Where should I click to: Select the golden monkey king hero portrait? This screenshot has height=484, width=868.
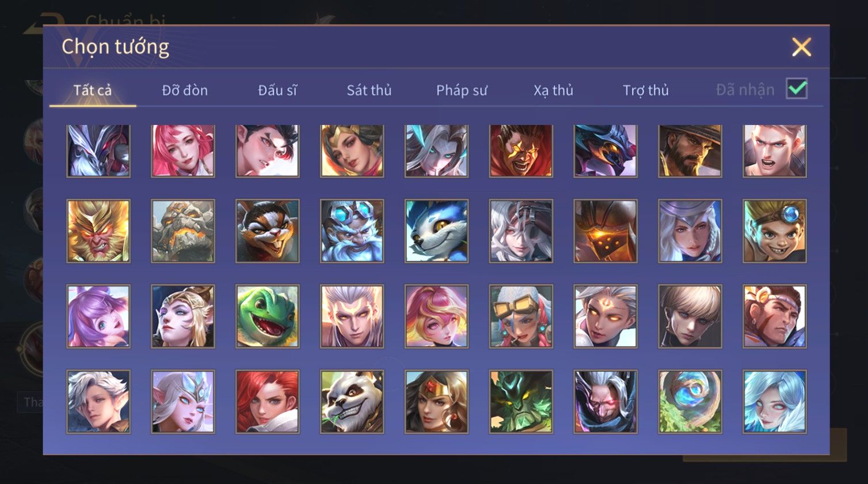click(x=98, y=231)
